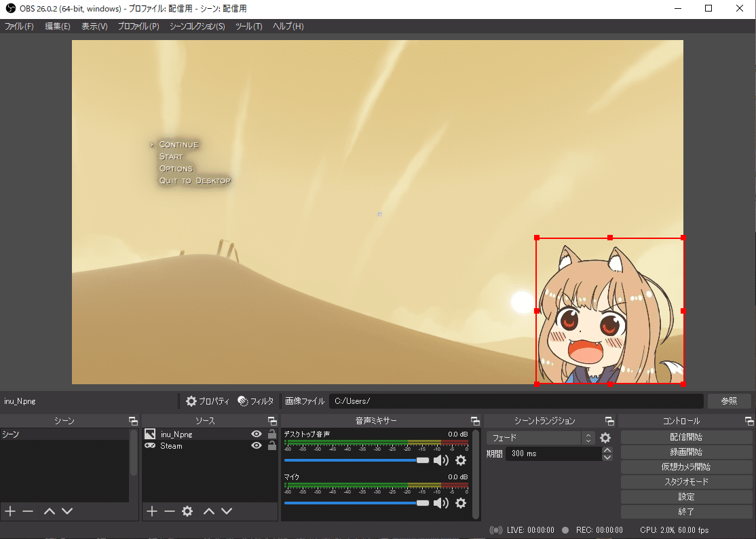Click the 終了 exit button
Image resolution: width=756 pixels, height=539 pixels.
686,512
